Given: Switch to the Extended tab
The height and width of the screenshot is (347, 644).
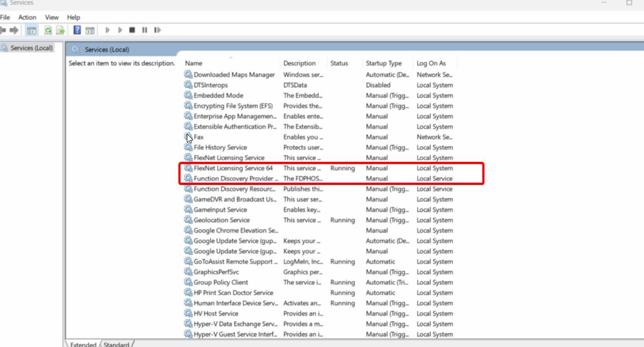Looking at the screenshot, I should tap(83, 344).
